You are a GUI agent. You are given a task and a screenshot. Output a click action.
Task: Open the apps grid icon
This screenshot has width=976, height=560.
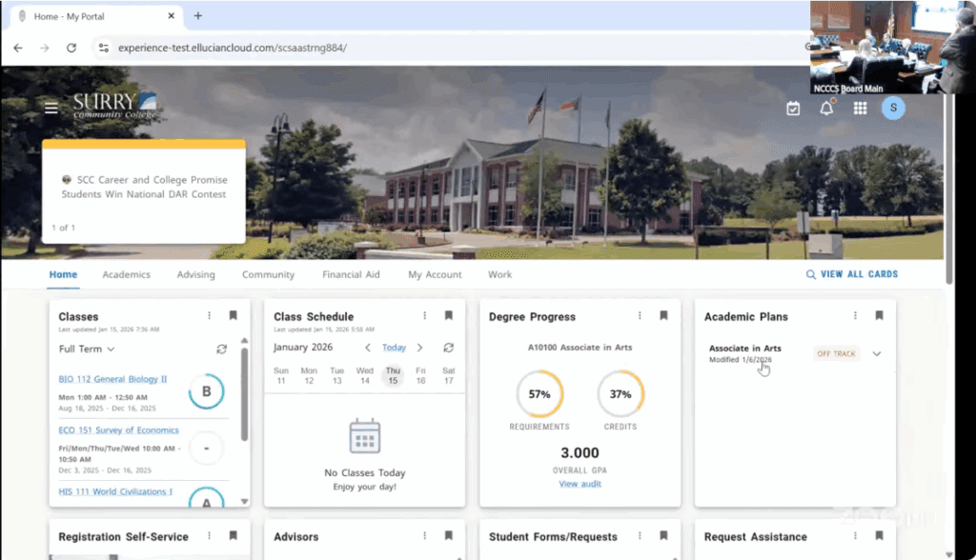[x=860, y=109]
